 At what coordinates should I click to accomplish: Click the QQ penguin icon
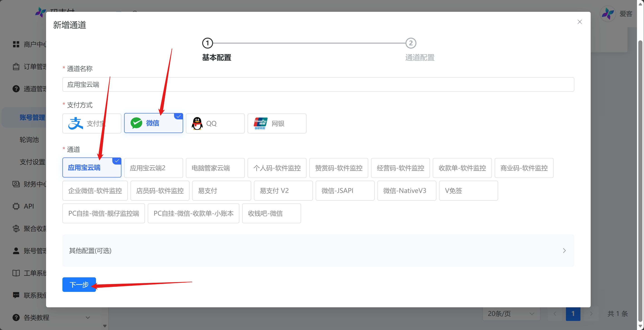197,123
